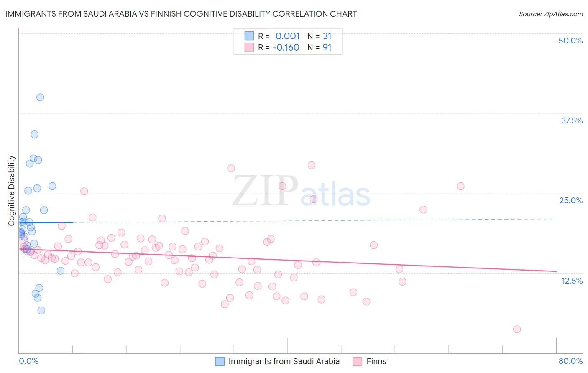Click the lowest pink data point near 80%
The height and width of the screenshot is (373, 588).
[517, 329]
